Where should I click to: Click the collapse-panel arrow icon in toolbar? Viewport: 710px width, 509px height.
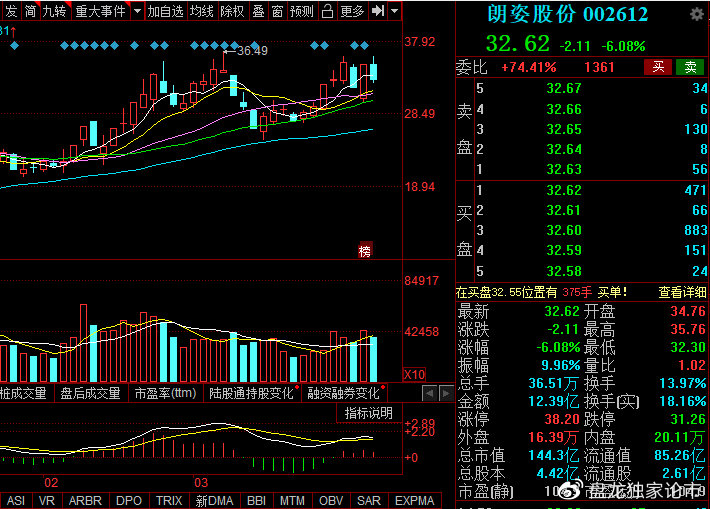tap(378, 11)
